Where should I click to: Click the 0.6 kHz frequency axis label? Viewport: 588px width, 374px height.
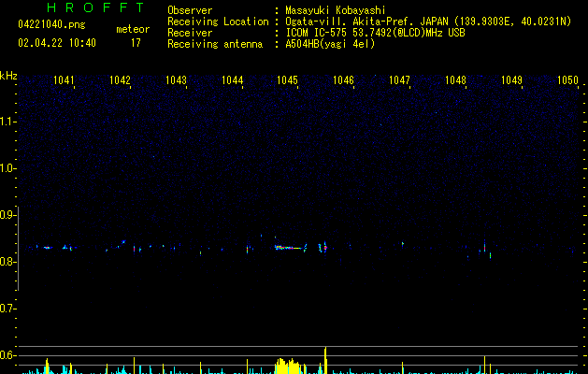(8, 355)
